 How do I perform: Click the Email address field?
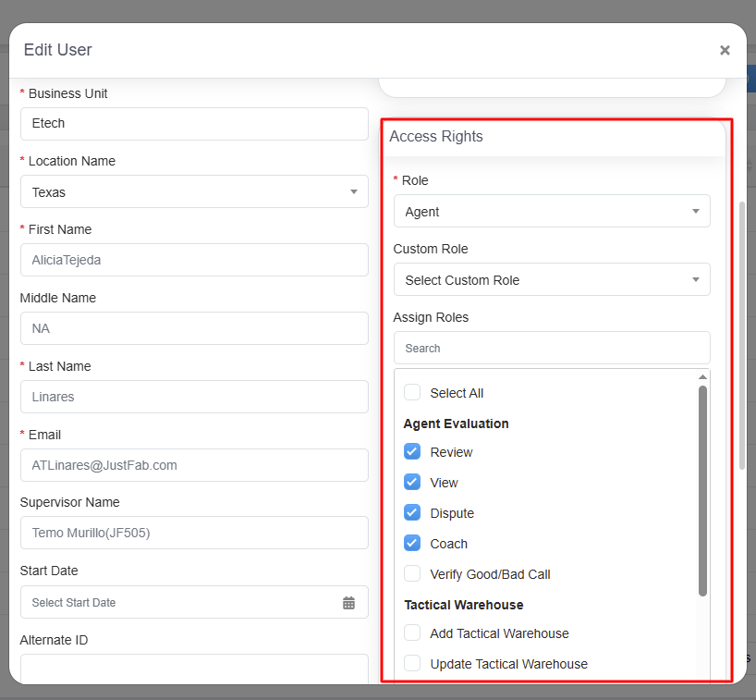point(194,465)
